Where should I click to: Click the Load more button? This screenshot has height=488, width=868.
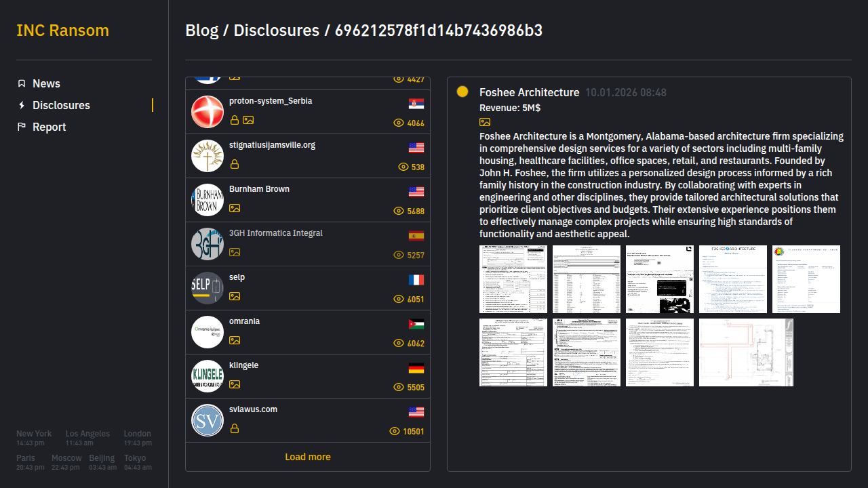[307, 457]
